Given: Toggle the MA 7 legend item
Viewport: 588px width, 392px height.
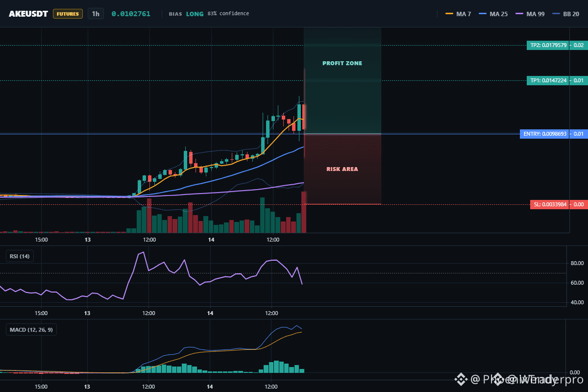Looking at the screenshot, I should (459, 14).
